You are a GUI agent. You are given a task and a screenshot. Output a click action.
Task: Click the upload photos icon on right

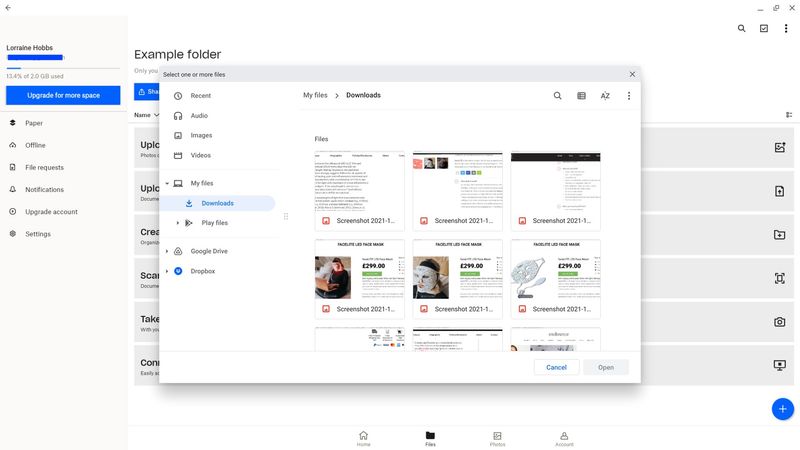click(780, 147)
